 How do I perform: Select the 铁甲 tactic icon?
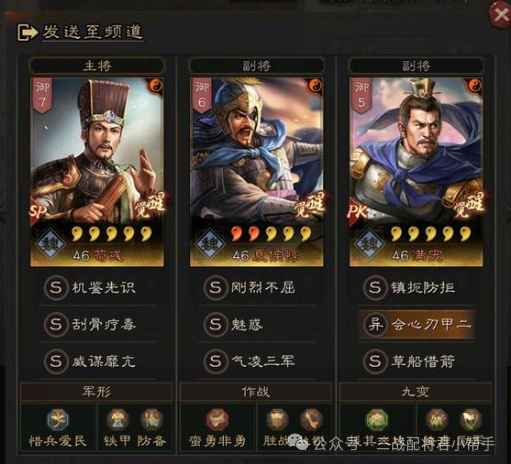118,420
